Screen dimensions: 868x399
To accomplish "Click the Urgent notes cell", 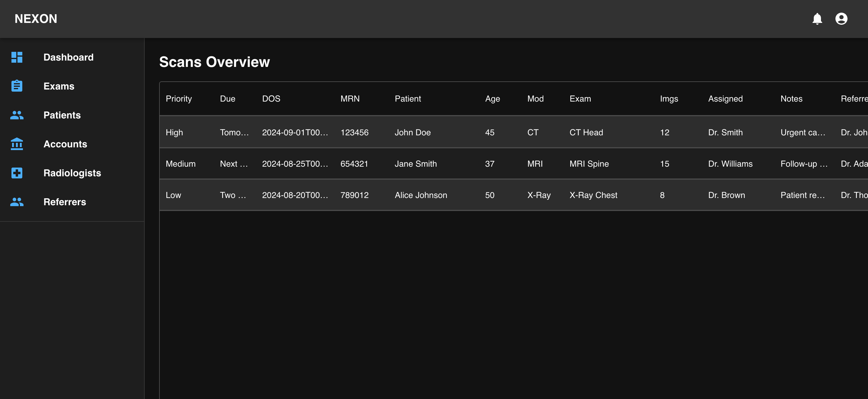I will tap(803, 132).
